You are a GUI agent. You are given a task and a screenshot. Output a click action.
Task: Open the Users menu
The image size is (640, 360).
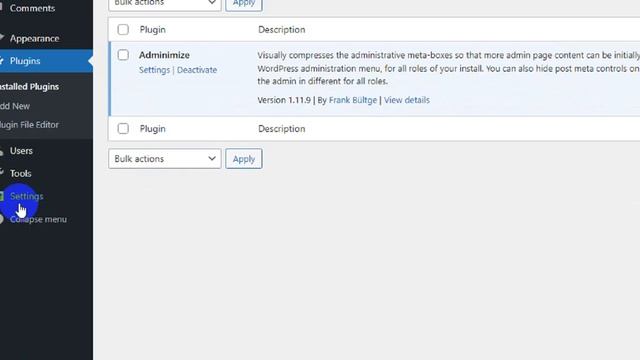click(x=21, y=151)
